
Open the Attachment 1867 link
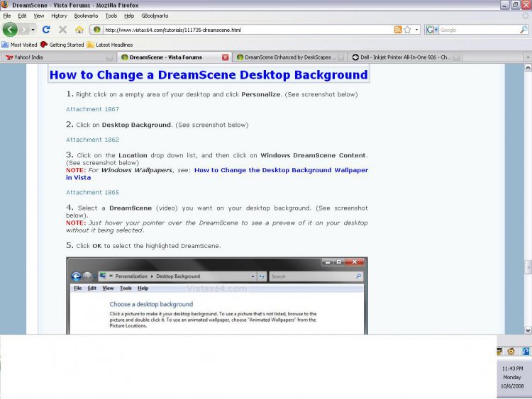click(92, 109)
